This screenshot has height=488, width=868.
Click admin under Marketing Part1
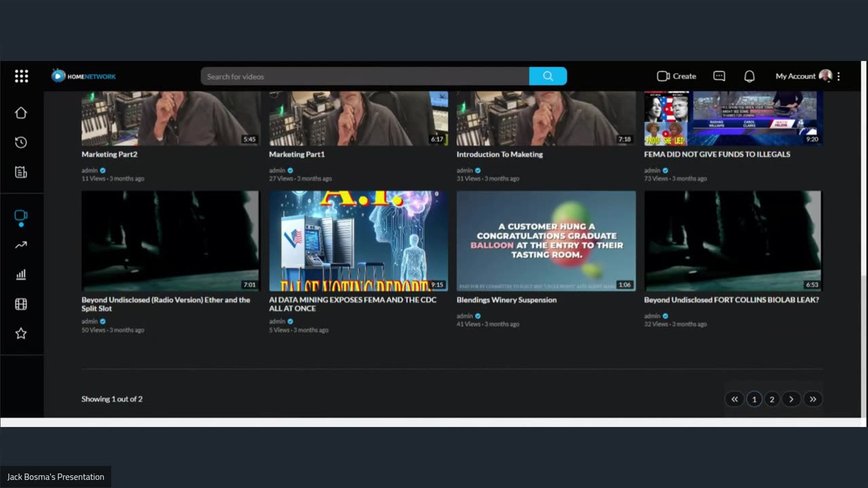point(277,171)
